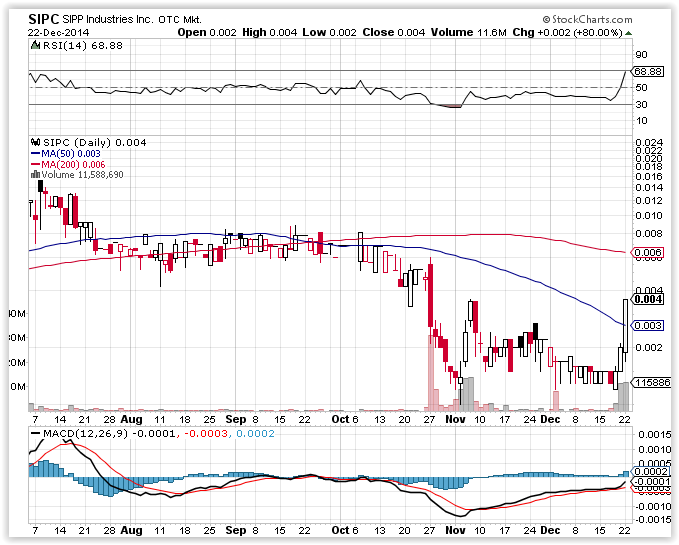Click the 22-Dec-2014 date in the header
The width and height of the screenshot is (679, 545).
[x=55, y=33]
